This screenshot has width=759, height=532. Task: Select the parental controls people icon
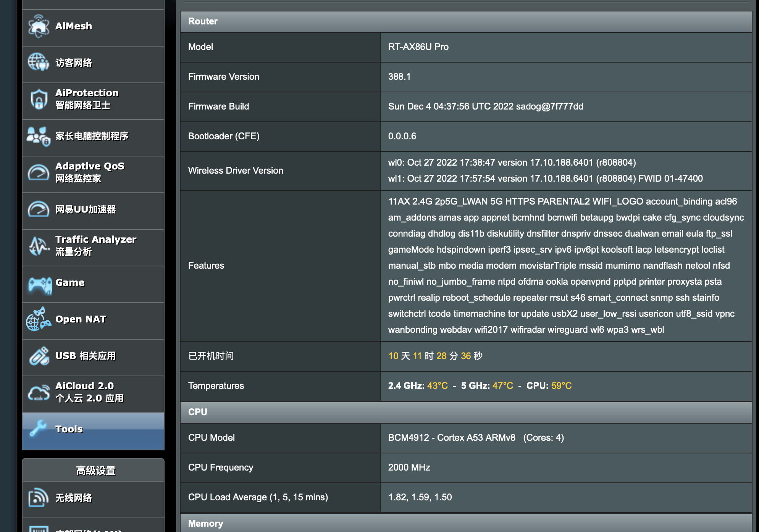[38, 136]
